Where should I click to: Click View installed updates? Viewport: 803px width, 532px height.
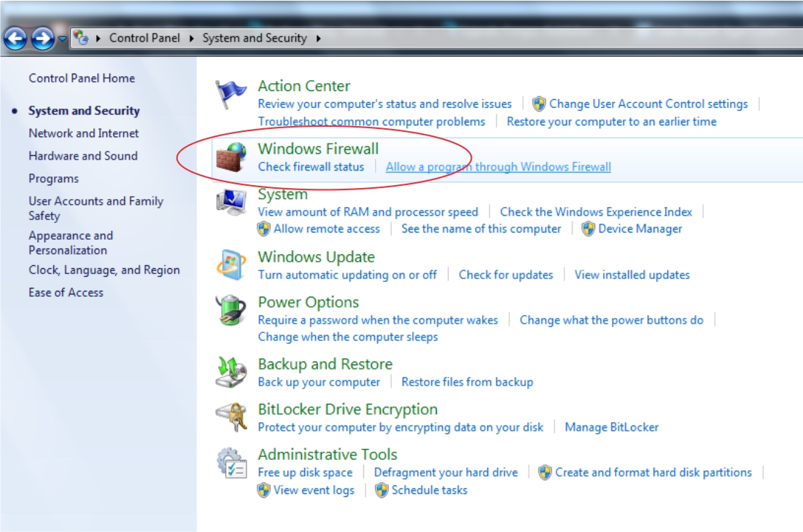632,275
